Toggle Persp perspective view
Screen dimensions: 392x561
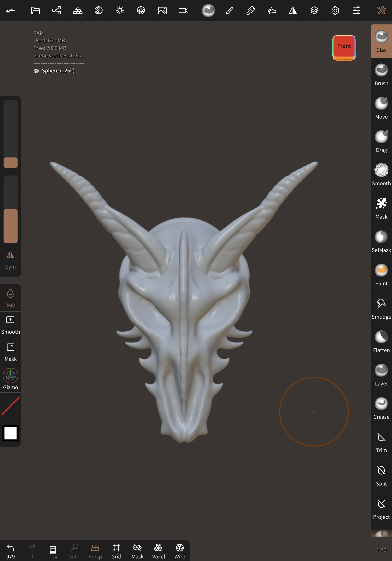95,550
